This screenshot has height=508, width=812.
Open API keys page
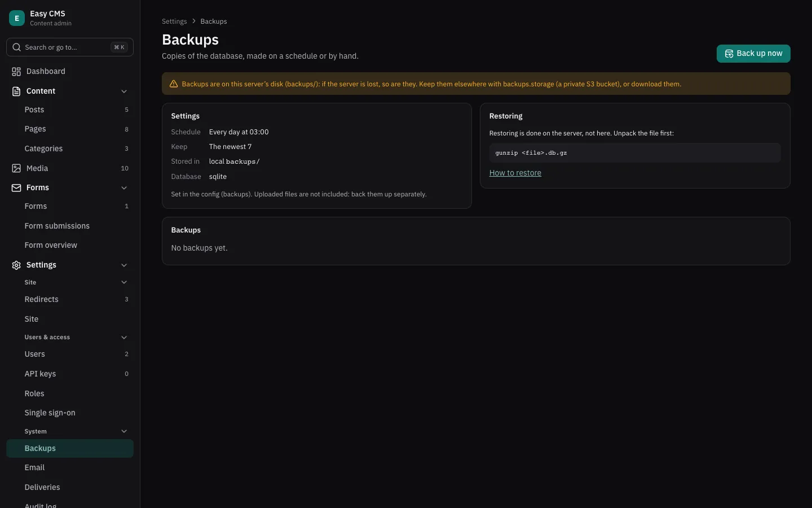pos(70,374)
